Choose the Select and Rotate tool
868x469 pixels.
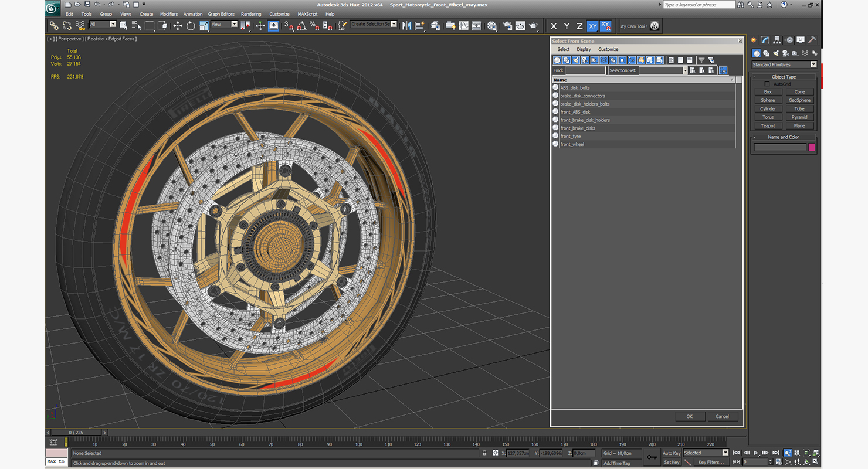pos(191,26)
